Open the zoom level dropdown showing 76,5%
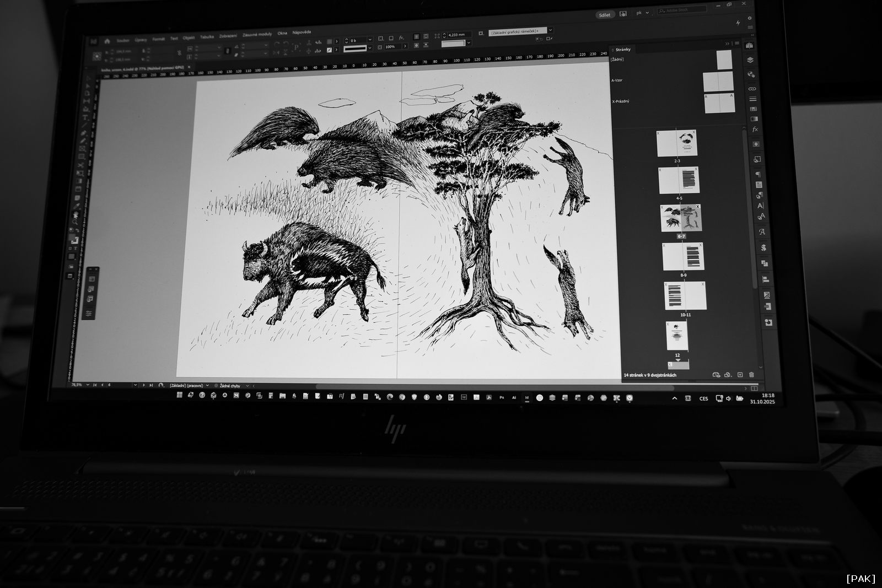Screen dimensions: 882x588 point(87,385)
